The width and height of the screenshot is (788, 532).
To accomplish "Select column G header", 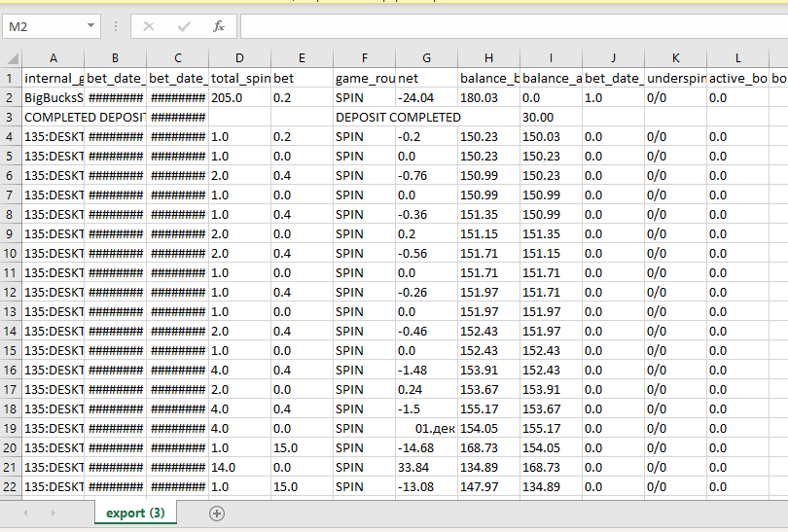I will point(427,58).
